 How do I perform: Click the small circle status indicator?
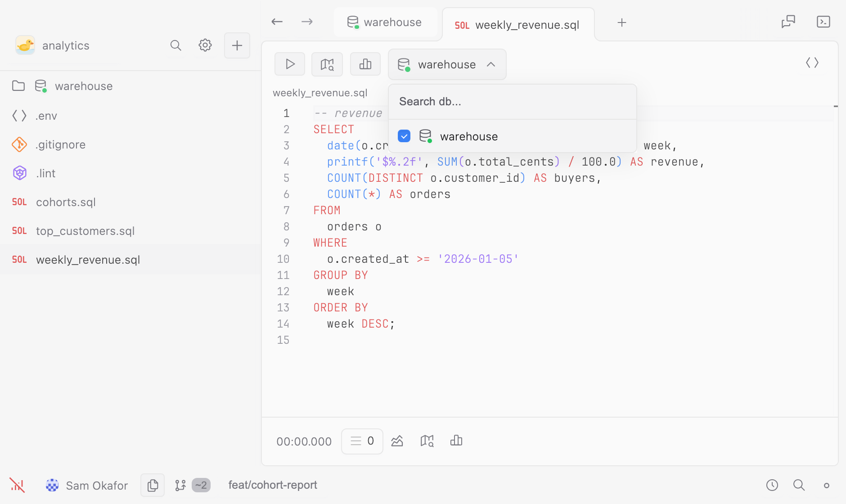point(827,486)
